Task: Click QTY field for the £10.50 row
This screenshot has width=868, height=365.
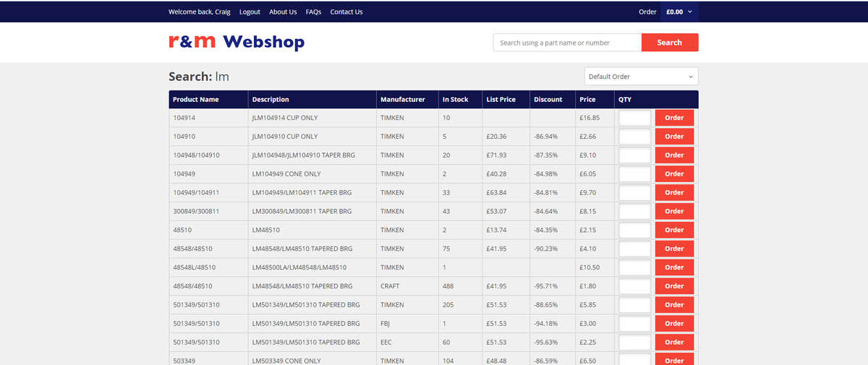Action: coord(635,267)
